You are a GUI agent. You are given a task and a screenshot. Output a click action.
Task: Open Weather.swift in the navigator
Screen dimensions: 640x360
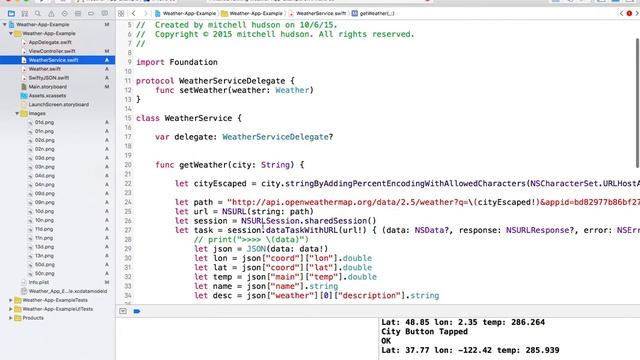44,69
